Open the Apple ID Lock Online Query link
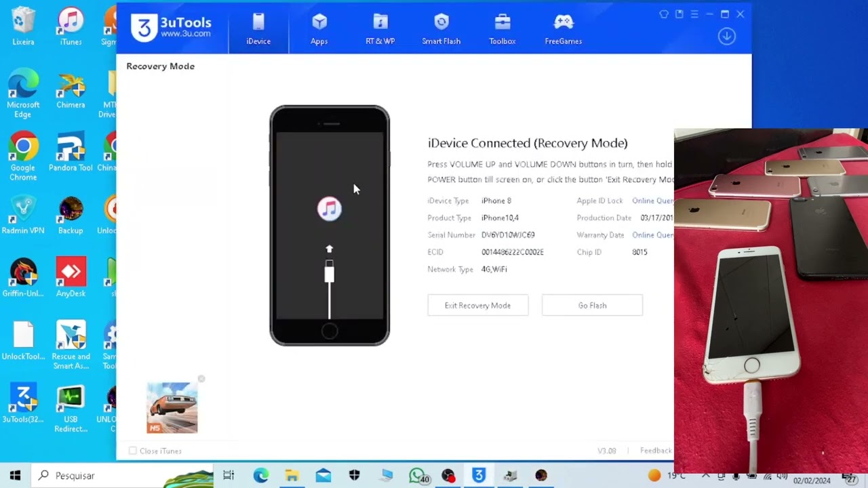Screen dimensions: 868x488 pos(653,201)
